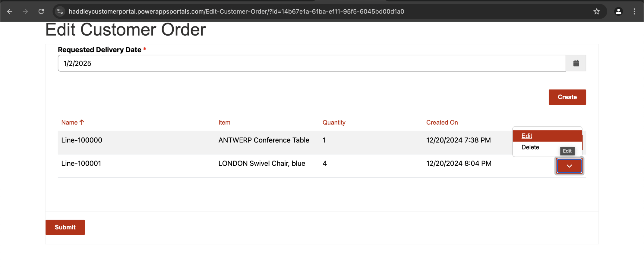Click the browser forward arrow
The height and width of the screenshot is (275, 644).
point(25,11)
